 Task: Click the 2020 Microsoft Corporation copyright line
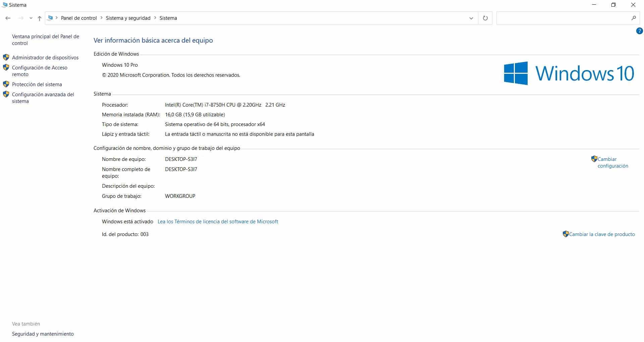coord(171,75)
